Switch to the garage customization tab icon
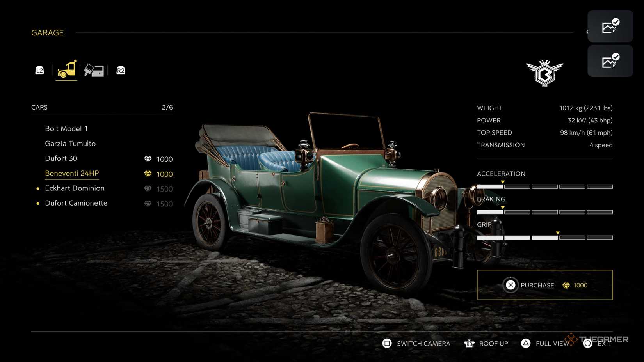644x362 pixels. click(x=94, y=70)
